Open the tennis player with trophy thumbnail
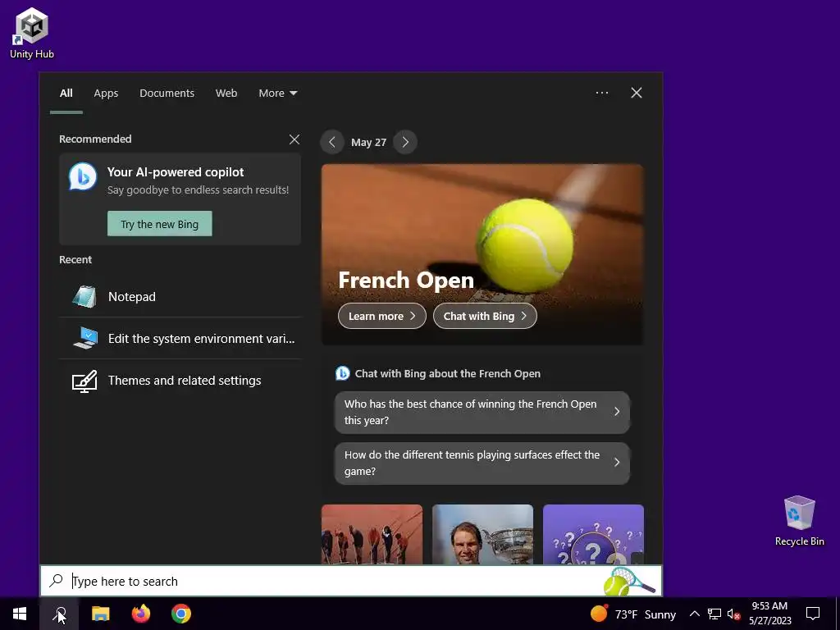The image size is (840, 630). (482, 534)
